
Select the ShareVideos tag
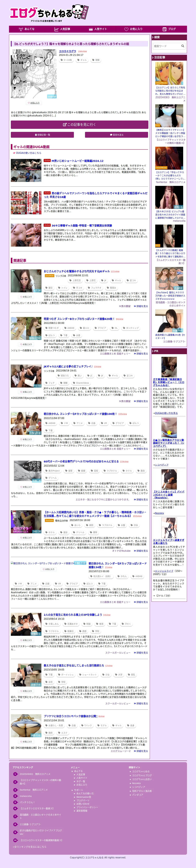tap(81, 383)
